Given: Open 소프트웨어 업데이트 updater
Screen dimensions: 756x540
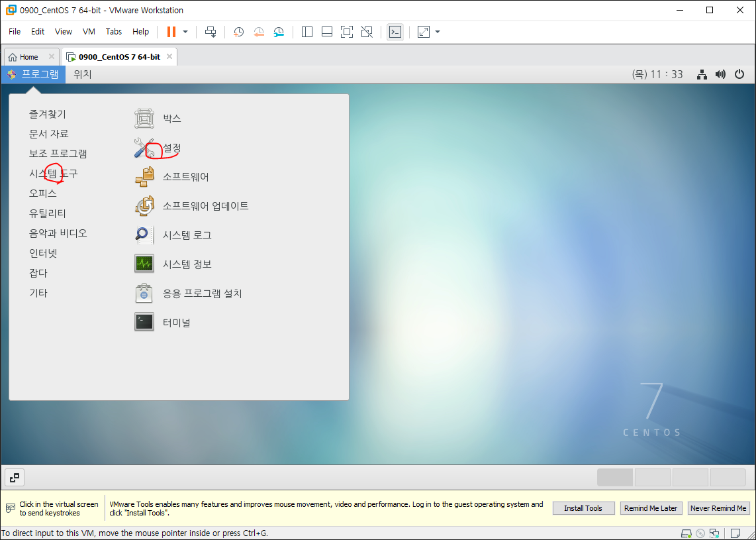Looking at the screenshot, I should pyautogui.click(x=191, y=206).
